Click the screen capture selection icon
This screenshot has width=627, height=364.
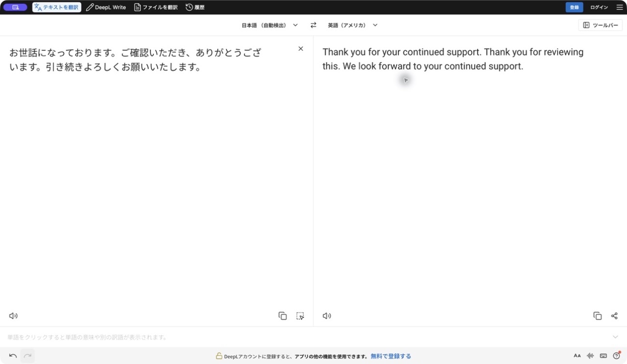point(300,316)
